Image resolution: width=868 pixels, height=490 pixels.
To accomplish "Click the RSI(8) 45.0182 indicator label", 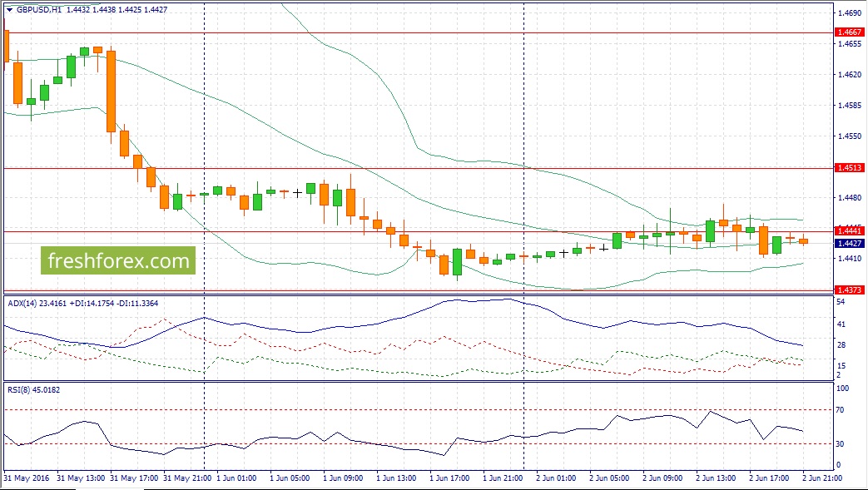I will (34, 390).
